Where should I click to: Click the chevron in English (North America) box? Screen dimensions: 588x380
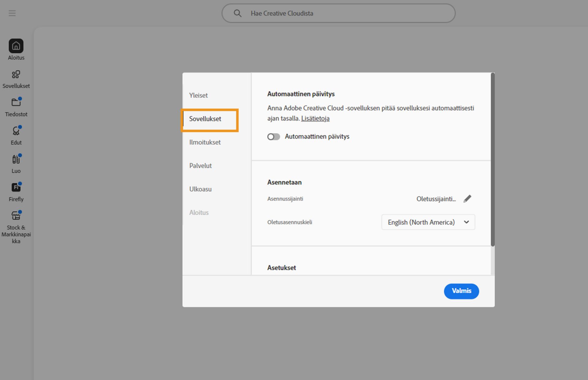pyautogui.click(x=466, y=222)
